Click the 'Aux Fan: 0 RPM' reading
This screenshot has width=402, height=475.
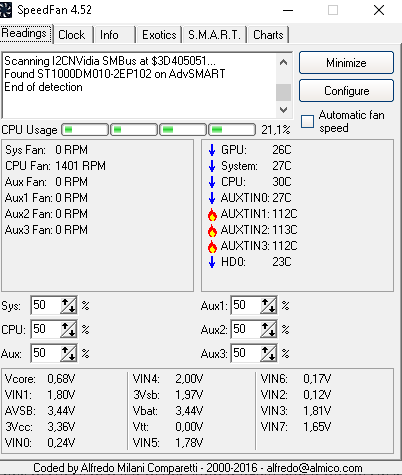tap(46, 182)
